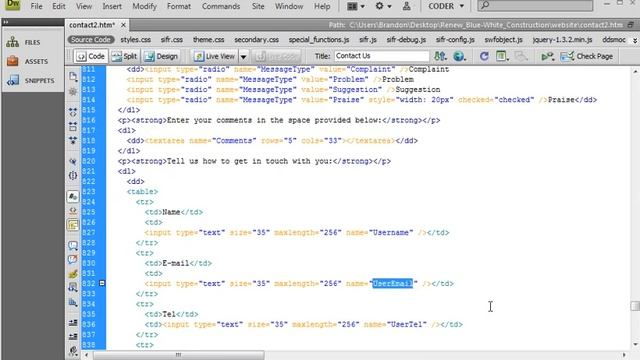The height and width of the screenshot is (360, 640).
Task: Indent the selected code
Action: (x=73, y=322)
